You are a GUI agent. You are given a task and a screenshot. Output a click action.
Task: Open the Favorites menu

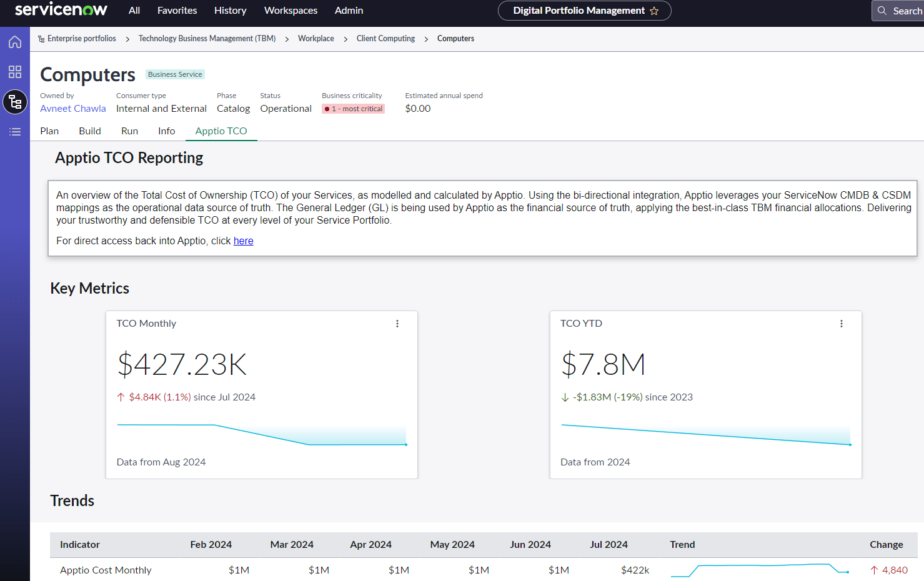click(x=177, y=11)
